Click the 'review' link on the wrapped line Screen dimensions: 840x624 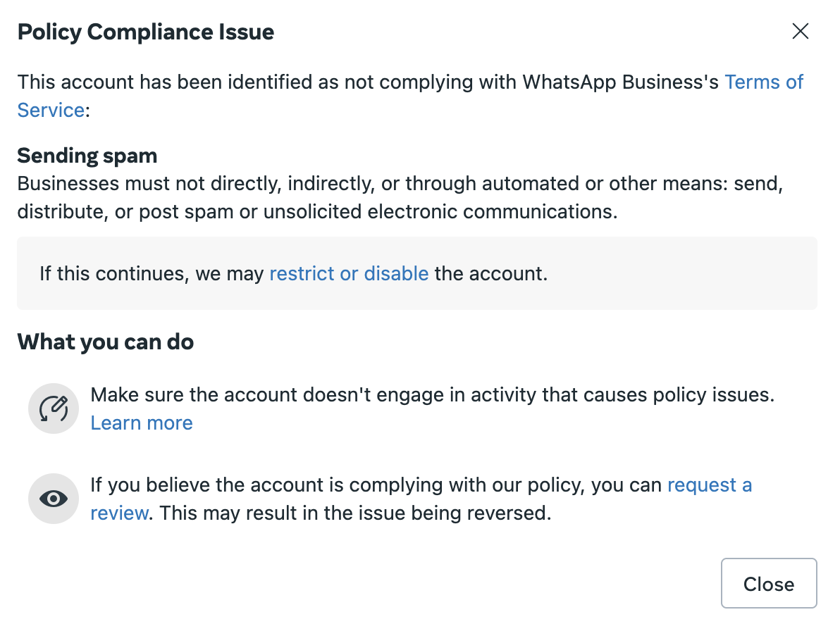coord(119,513)
